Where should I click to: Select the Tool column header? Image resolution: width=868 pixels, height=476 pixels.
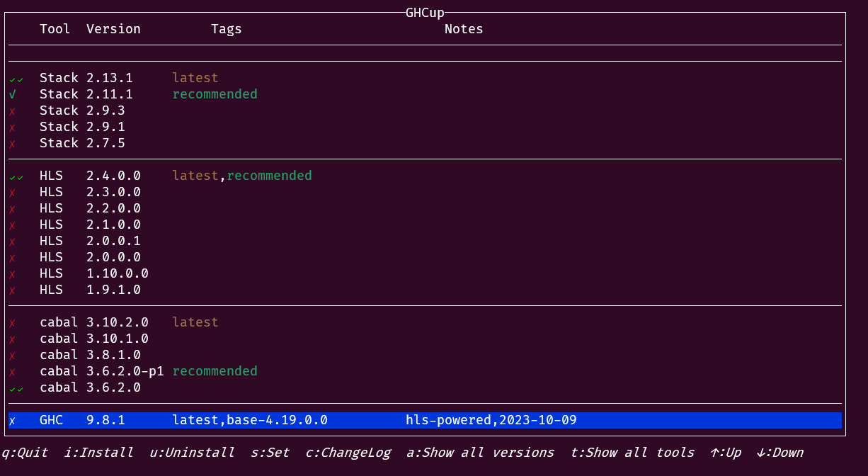[x=55, y=28]
